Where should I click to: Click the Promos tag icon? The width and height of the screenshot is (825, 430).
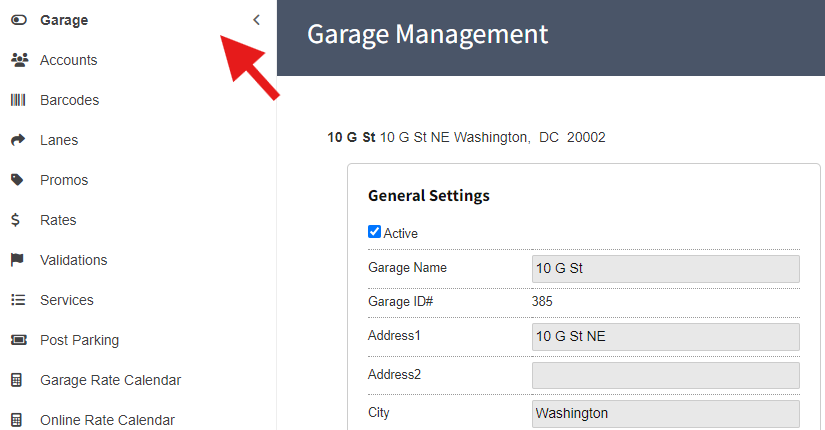tap(17, 180)
